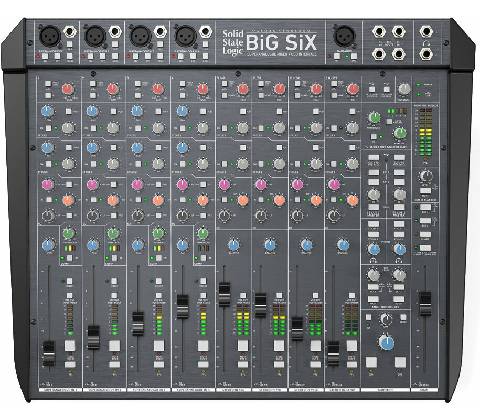Screen dimensions: 480x420
Task: Click channel 4 green compressor knob
Action: [203, 233]
